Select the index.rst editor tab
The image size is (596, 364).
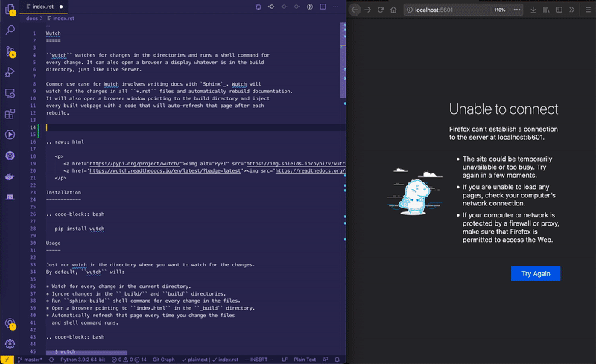pos(42,7)
